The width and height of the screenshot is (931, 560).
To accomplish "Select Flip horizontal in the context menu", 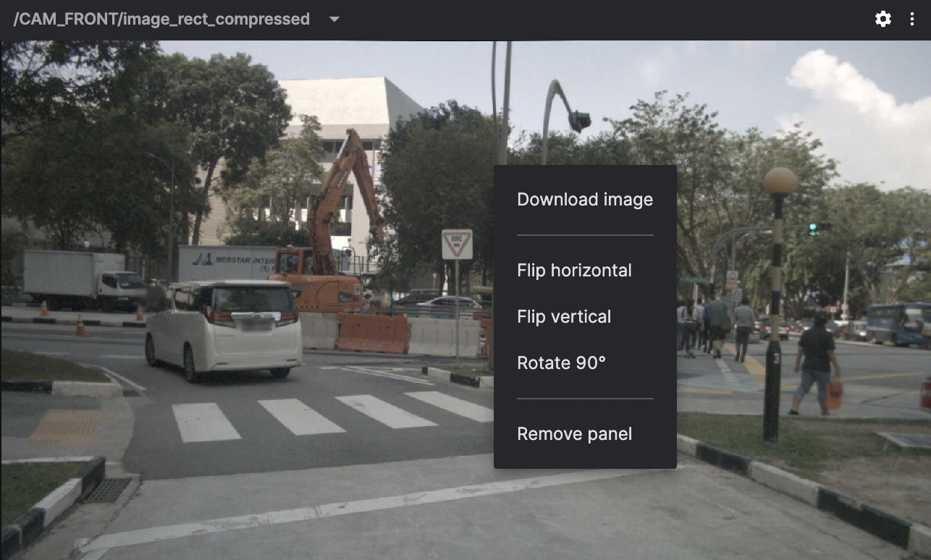I will (x=574, y=271).
